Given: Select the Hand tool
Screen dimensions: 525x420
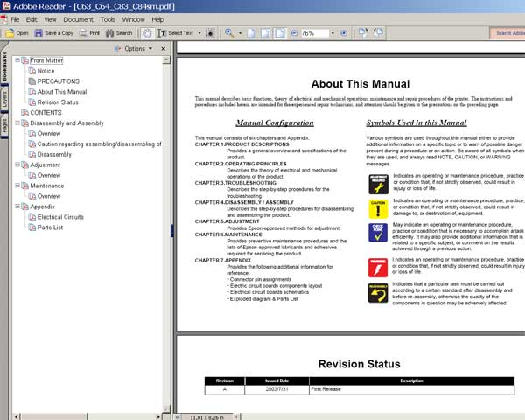Looking at the screenshot, I should (x=147, y=33).
